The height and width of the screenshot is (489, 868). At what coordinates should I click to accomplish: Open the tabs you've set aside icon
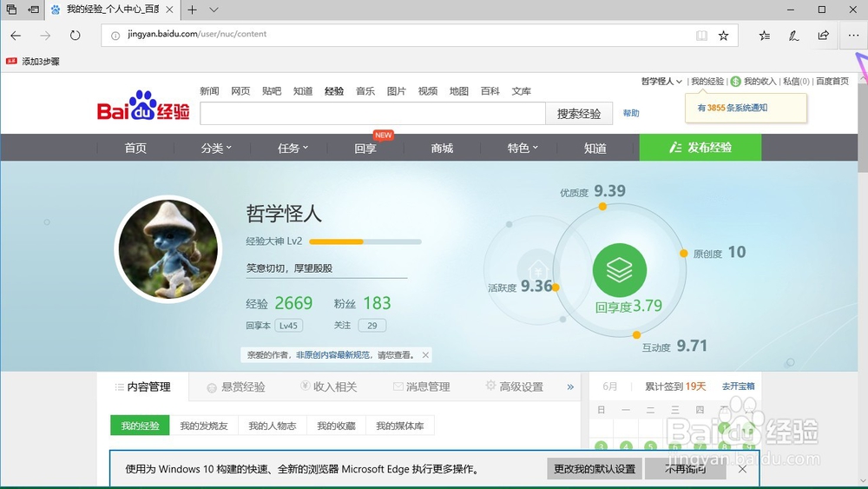pos(11,10)
